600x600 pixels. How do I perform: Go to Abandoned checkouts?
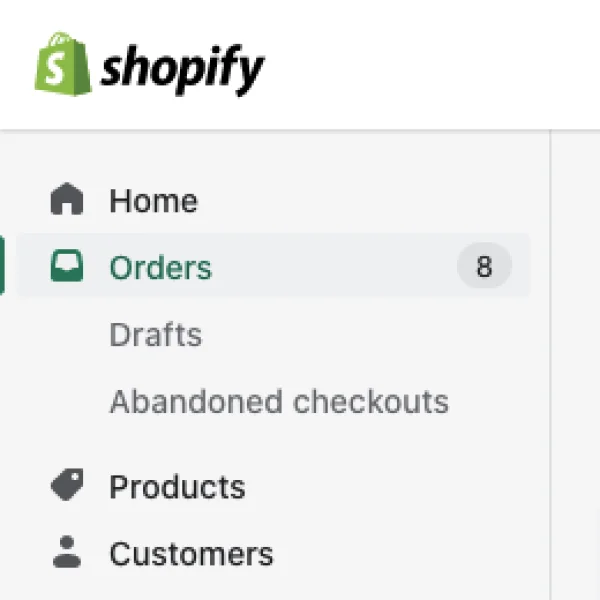pos(279,401)
